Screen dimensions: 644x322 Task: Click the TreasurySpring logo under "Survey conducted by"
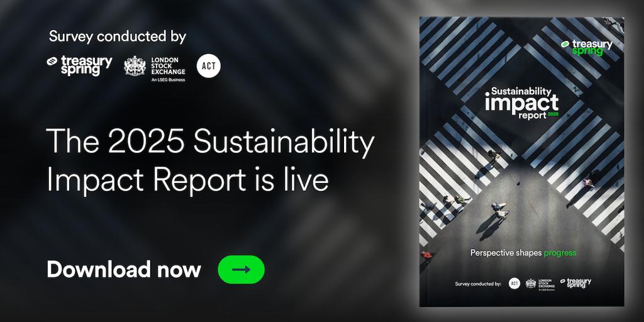tap(80, 65)
